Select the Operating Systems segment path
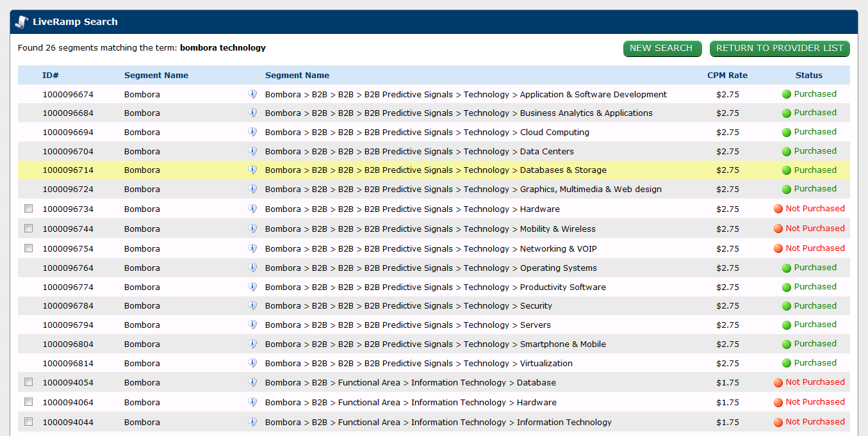This screenshot has height=436, width=868. [431, 268]
